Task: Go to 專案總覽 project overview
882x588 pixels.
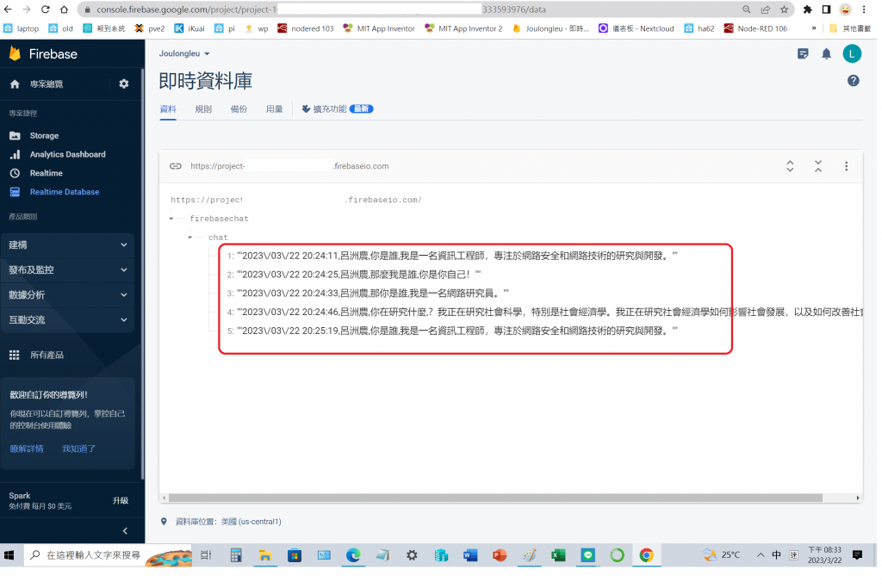Action: tap(47, 84)
